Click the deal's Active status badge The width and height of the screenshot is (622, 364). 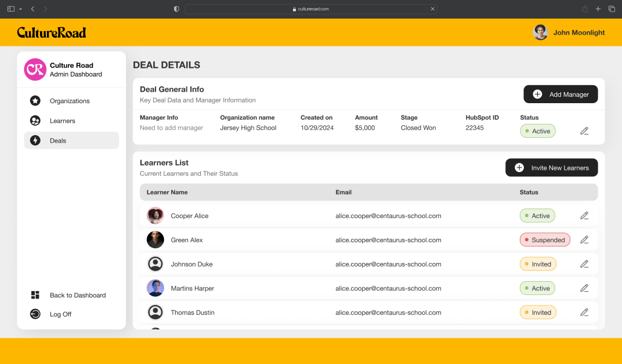click(537, 131)
